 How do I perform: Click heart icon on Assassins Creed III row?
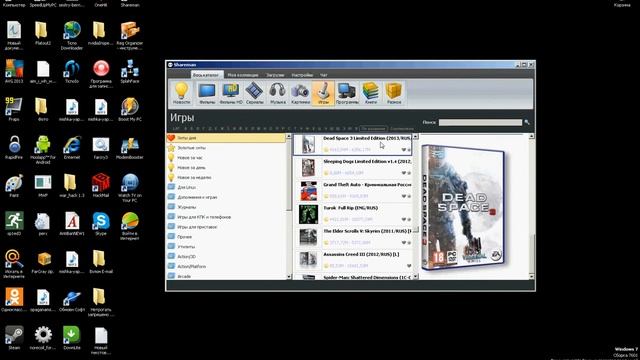(x=409, y=266)
